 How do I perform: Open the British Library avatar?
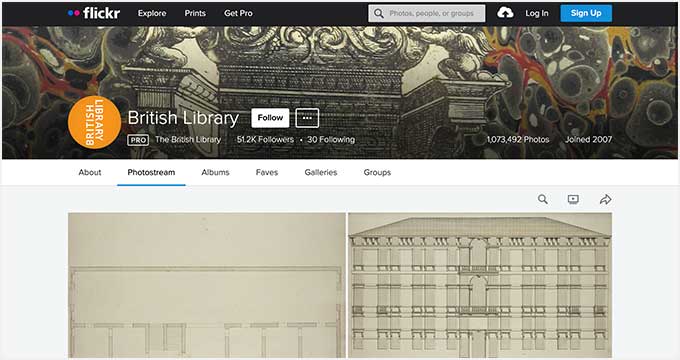[95, 122]
